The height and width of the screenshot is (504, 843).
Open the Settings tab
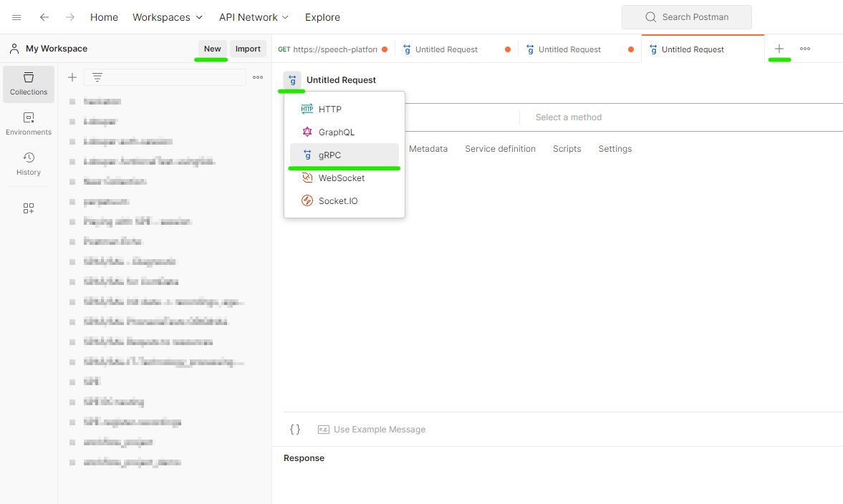coord(615,149)
